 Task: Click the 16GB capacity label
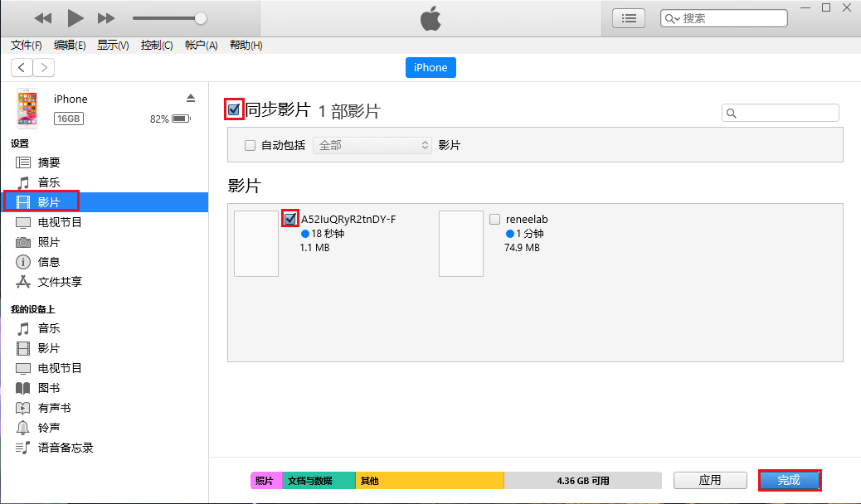point(69,119)
